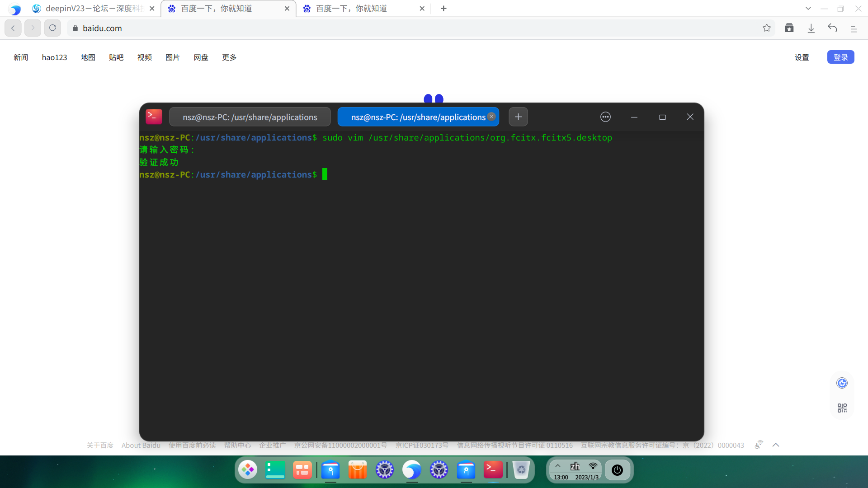The width and height of the screenshot is (868, 488).
Task: Open a new browser tab
Action: click(443, 9)
